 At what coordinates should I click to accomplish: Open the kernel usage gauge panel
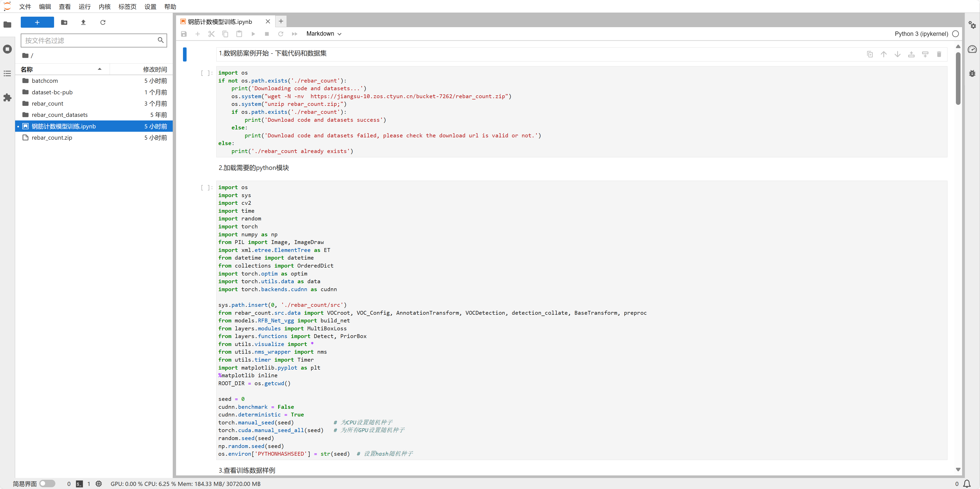[x=972, y=49]
